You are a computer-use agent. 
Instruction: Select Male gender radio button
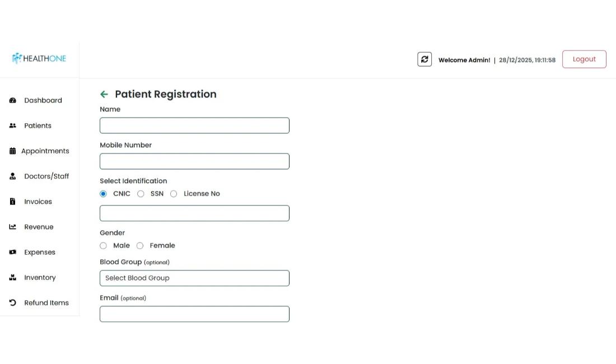coord(103,246)
